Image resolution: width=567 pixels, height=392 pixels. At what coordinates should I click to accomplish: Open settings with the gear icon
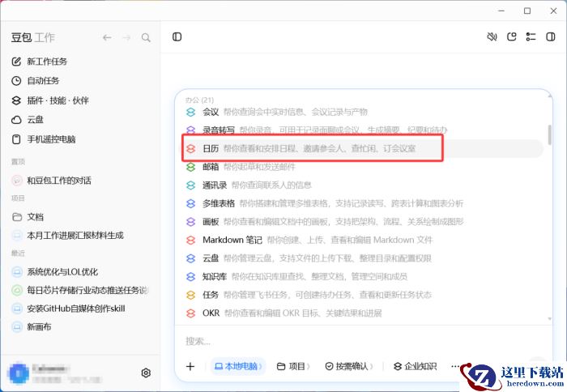click(x=146, y=373)
